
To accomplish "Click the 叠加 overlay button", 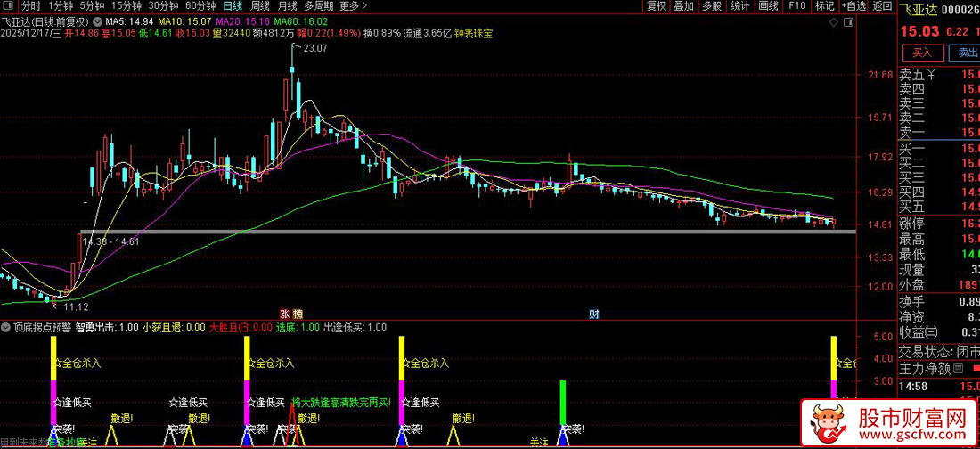I will pos(683,6).
